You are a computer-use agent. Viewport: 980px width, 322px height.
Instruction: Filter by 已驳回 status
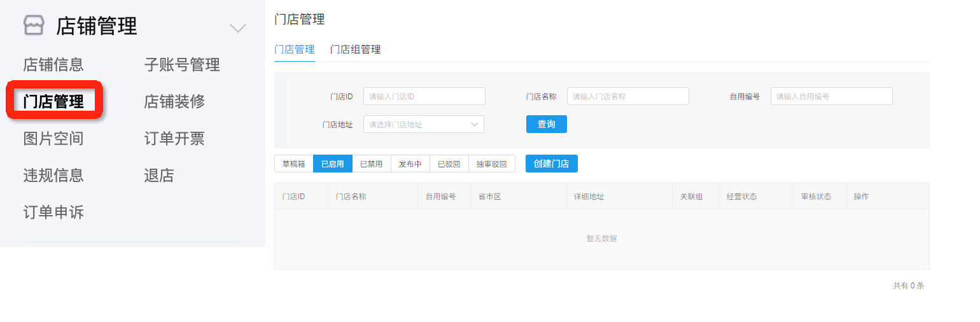coord(449,164)
